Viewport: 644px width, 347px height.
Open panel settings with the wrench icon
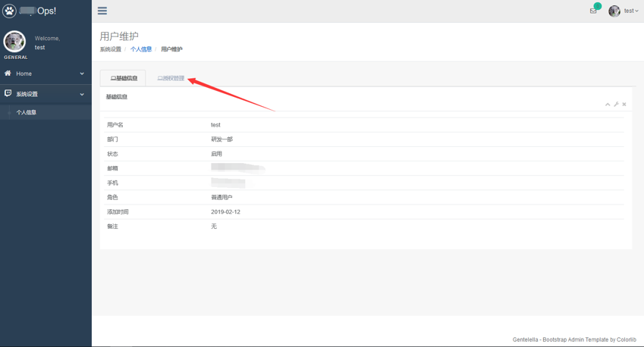click(x=616, y=105)
